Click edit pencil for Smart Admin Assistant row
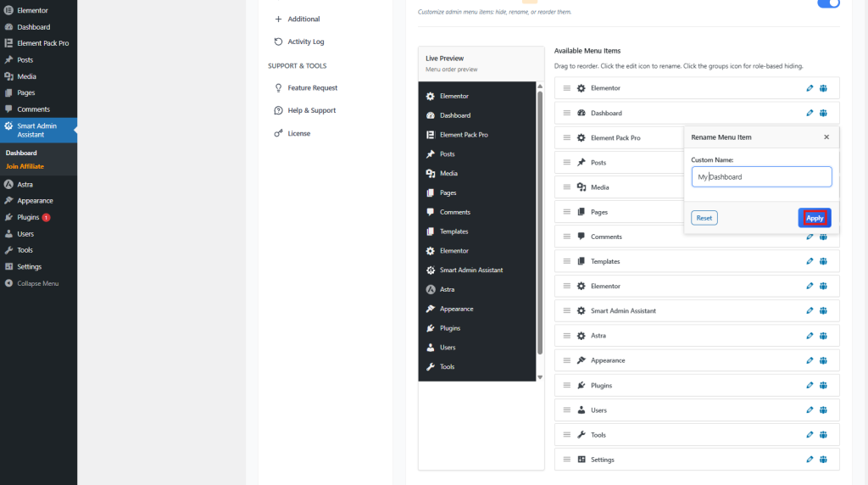 [x=810, y=310]
